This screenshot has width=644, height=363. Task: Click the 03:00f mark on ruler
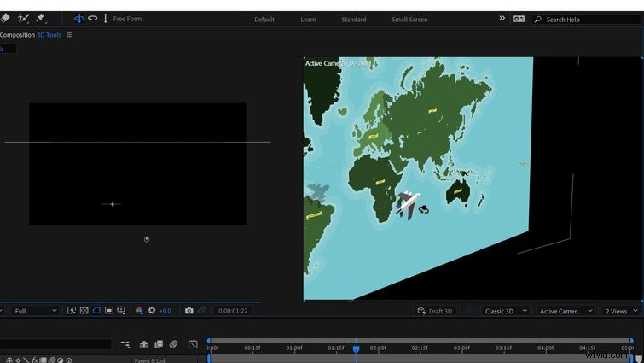pos(461,348)
